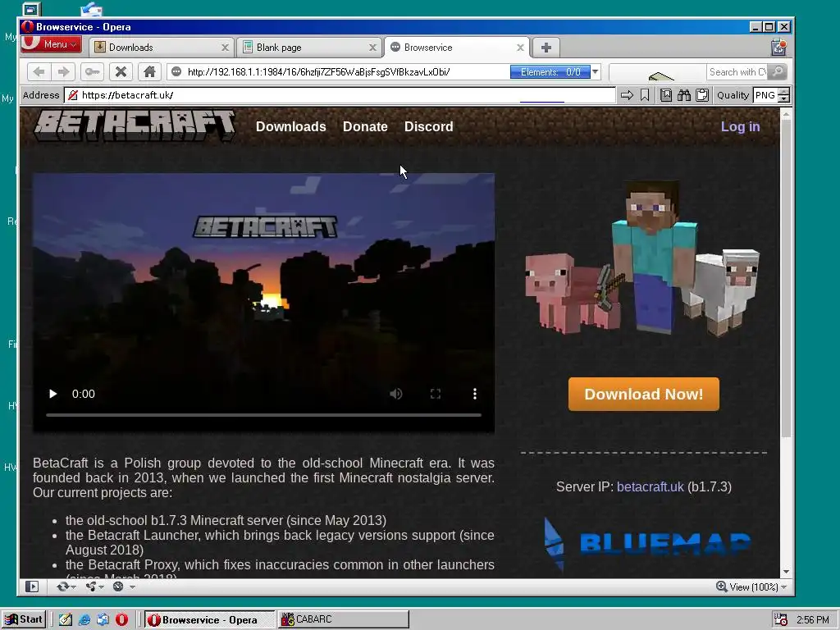
Task: Click the BetaCraft header logo
Action: (135, 126)
